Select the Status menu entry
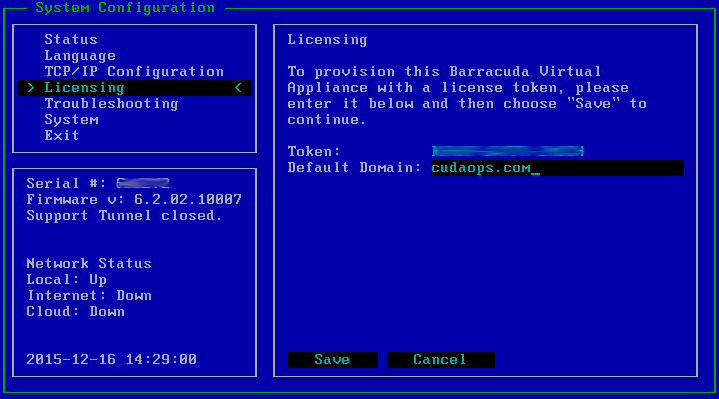The width and height of the screenshot is (719, 399). (x=71, y=39)
